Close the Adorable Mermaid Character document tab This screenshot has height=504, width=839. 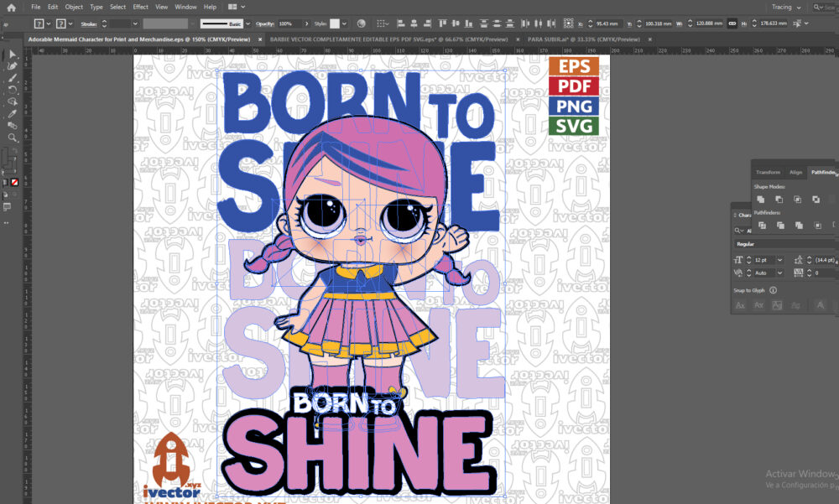click(x=260, y=39)
